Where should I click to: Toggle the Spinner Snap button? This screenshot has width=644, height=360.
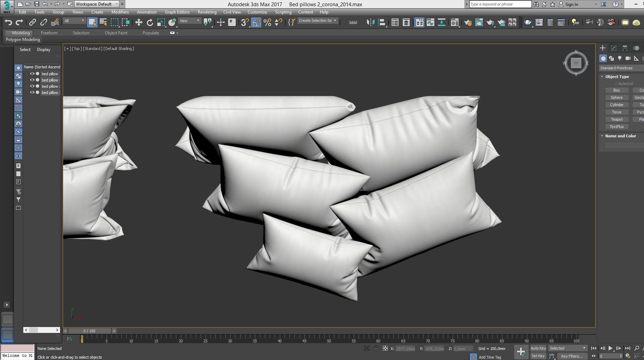tap(278, 23)
